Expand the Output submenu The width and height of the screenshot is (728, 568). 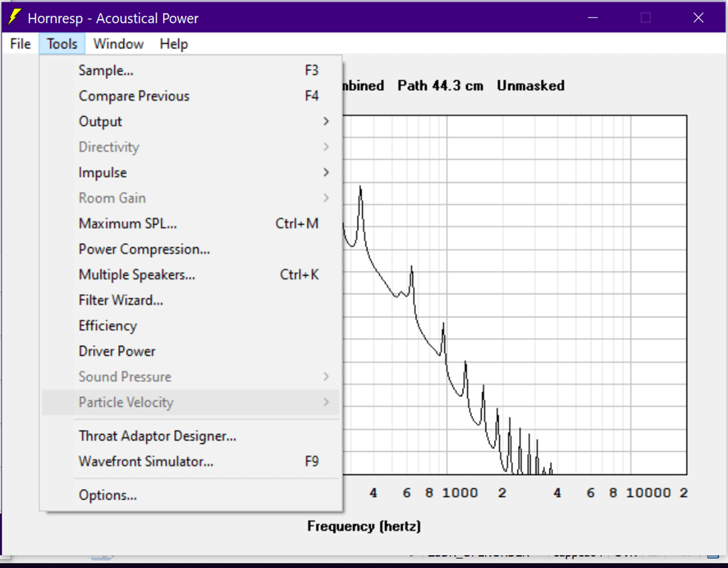[x=190, y=121]
